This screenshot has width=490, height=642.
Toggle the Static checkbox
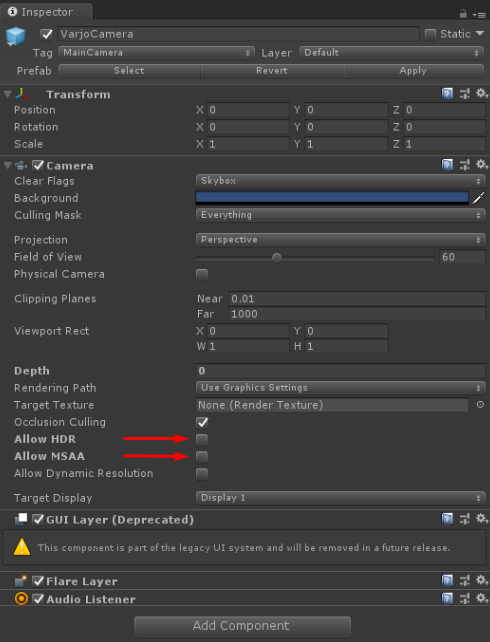point(430,34)
